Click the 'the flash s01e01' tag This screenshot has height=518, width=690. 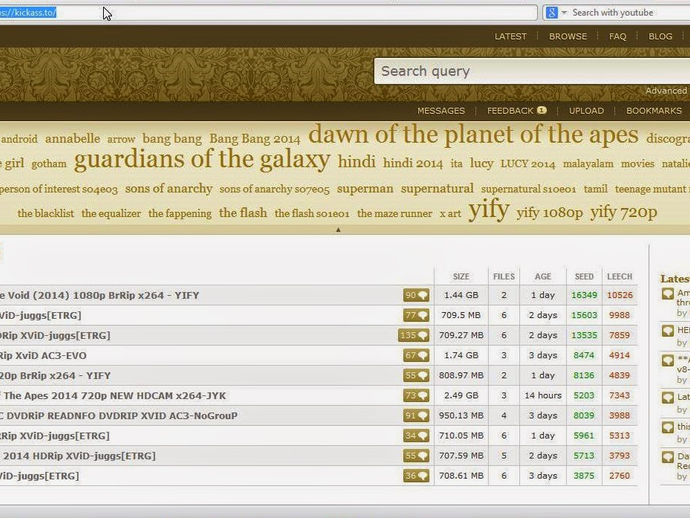pyautogui.click(x=312, y=213)
